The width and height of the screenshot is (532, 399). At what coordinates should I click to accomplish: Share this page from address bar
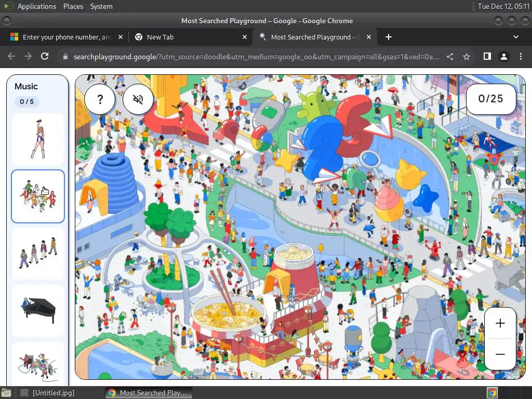pos(450,57)
